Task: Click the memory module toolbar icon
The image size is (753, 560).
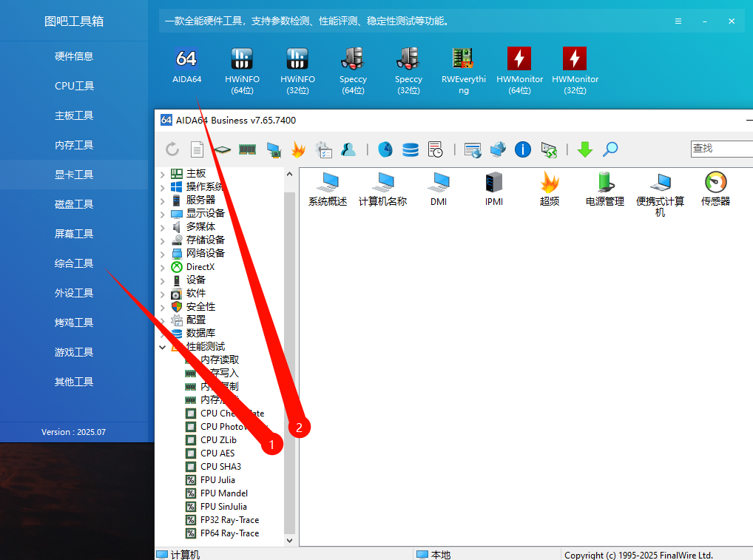Action: (247, 149)
